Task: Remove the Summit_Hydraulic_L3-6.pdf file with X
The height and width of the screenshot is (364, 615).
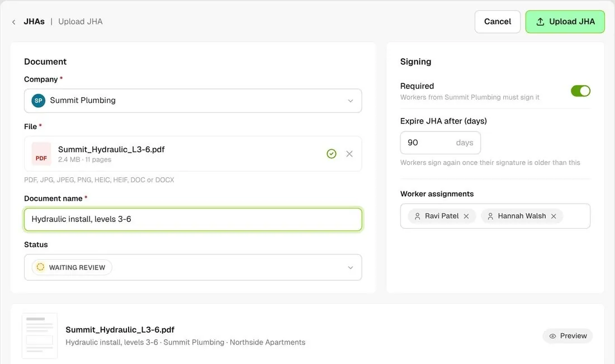Action: [x=349, y=154]
